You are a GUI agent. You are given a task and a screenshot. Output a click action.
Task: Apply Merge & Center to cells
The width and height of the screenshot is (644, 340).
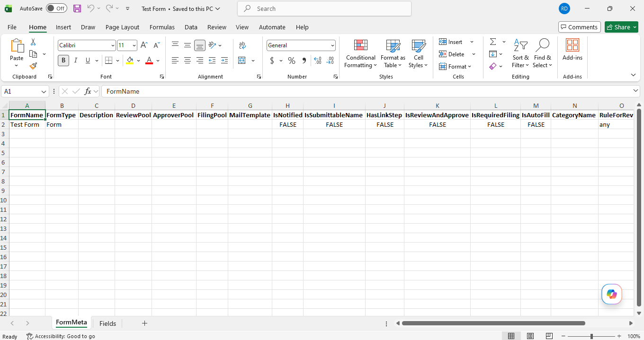tap(242, 61)
